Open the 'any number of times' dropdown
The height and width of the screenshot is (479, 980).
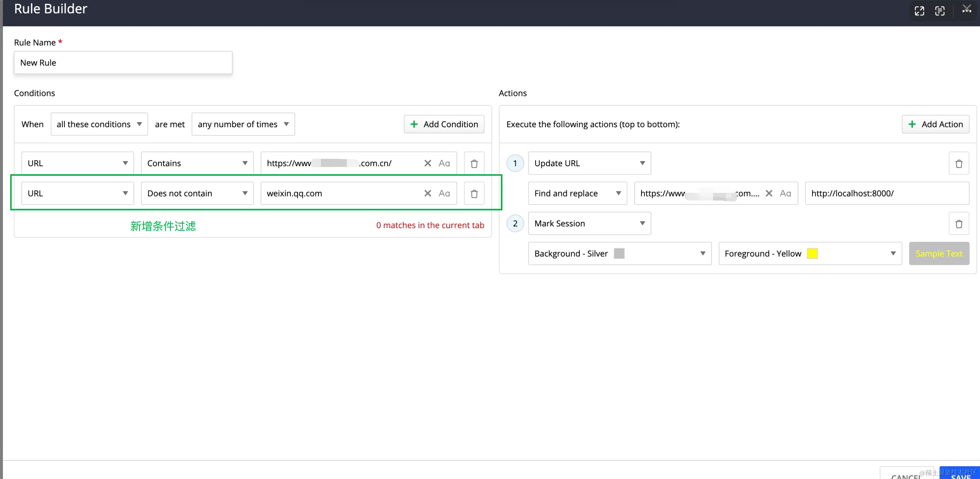point(243,124)
